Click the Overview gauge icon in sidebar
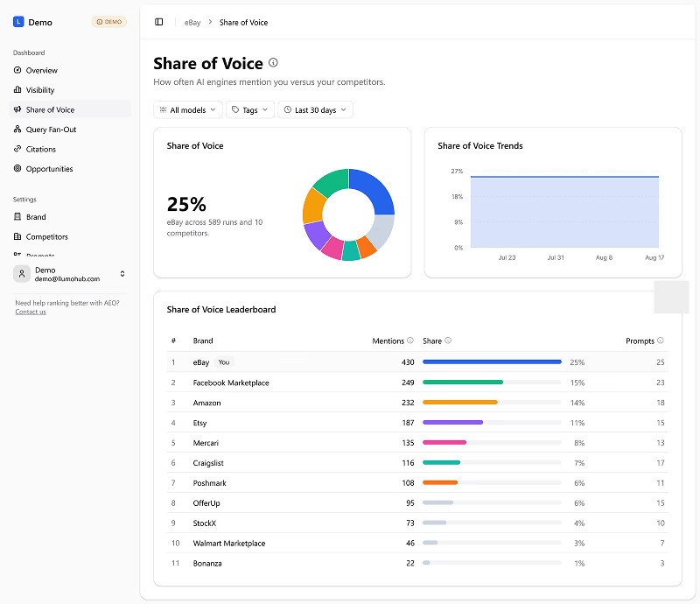The width and height of the screenshot is (700, 604). (17, 70)
